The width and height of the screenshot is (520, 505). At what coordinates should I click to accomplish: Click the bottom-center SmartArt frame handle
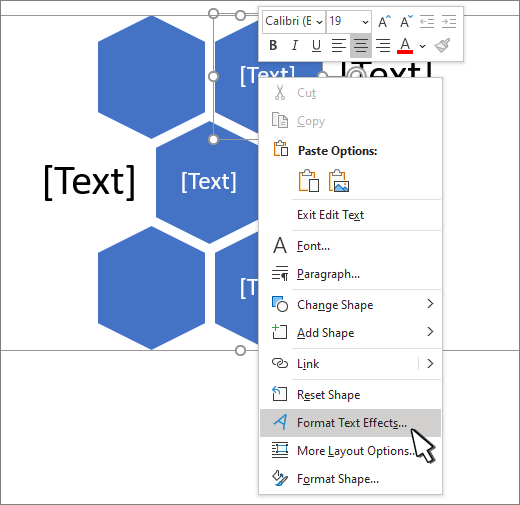tap(240, 350)
